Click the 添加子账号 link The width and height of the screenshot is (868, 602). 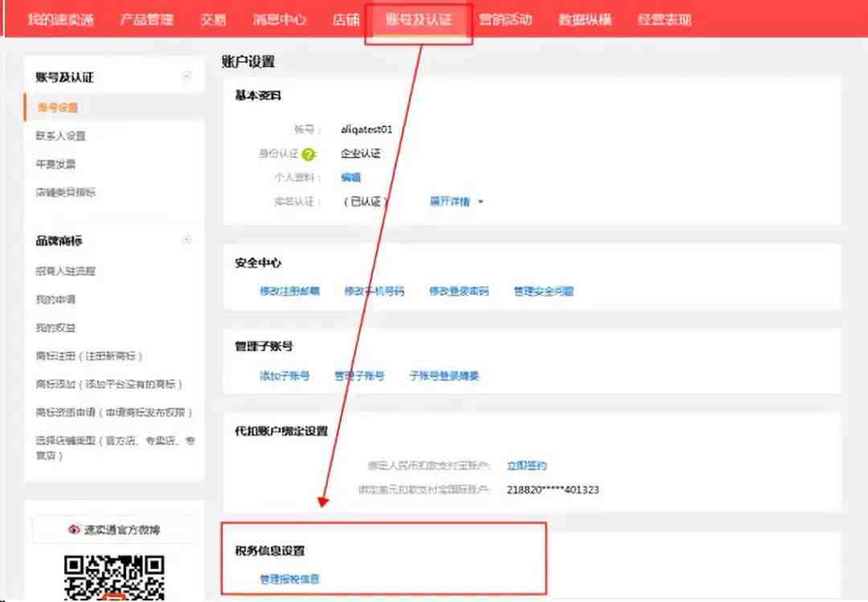coord(285,375)
